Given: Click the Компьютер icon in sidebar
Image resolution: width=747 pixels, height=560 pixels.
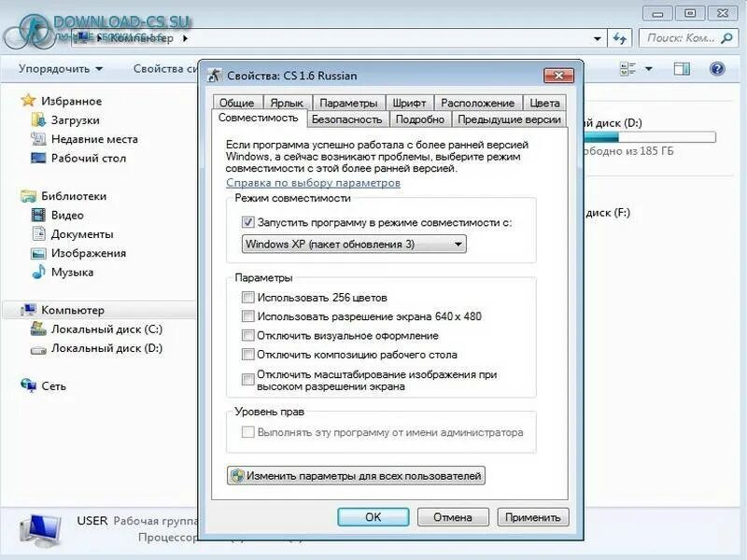Looking at the screenshot, I should click(x=28, y=310).
